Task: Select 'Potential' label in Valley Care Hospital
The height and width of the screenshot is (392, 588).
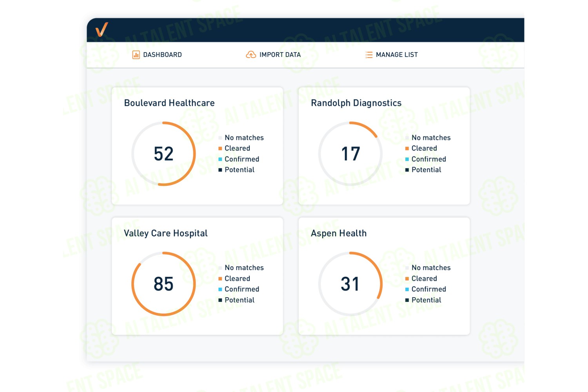Action: 240,300
